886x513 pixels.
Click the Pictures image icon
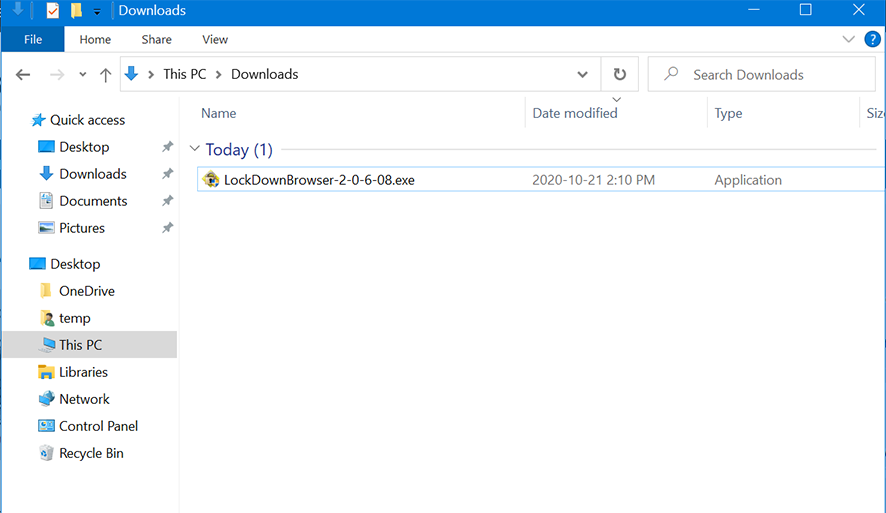click(x=46, y=228)
